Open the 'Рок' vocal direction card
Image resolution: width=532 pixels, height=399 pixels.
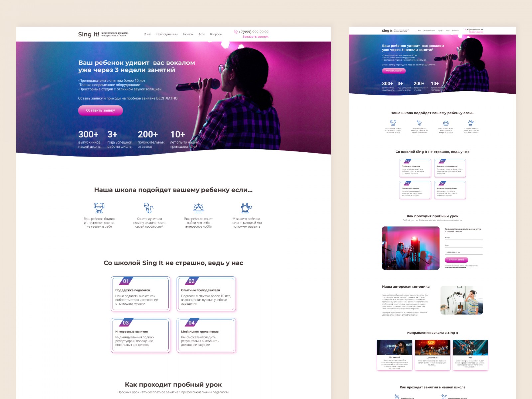coord(470,355)
